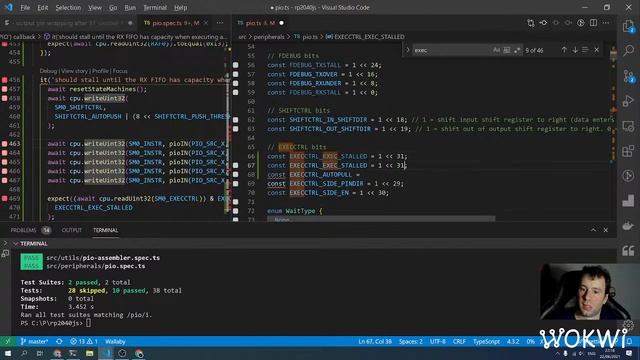Screen dimensions: 640x360
Task: Click the Debug code lens link
Action: pyautogui.click(x=48, y=71)
